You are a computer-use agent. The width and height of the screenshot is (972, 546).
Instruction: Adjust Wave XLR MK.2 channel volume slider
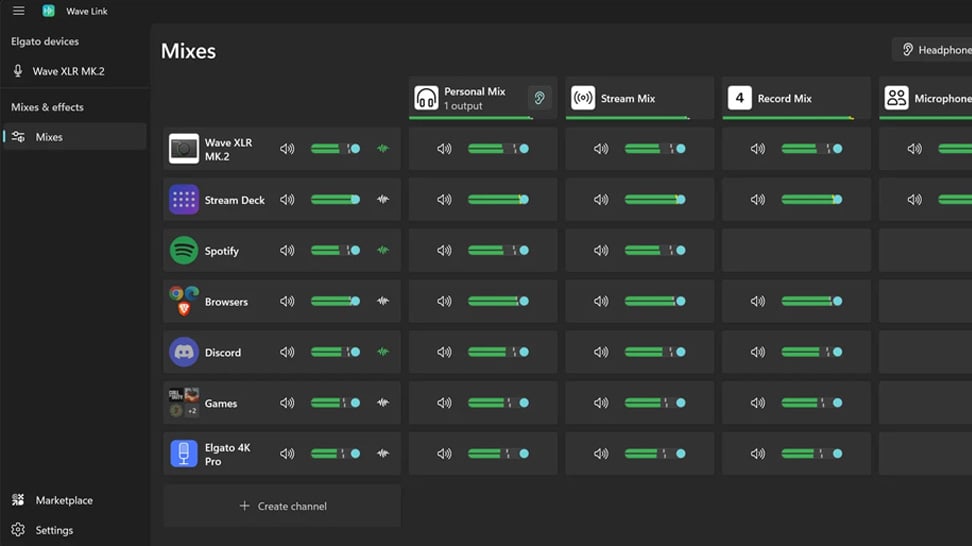[x=335, y=149]
